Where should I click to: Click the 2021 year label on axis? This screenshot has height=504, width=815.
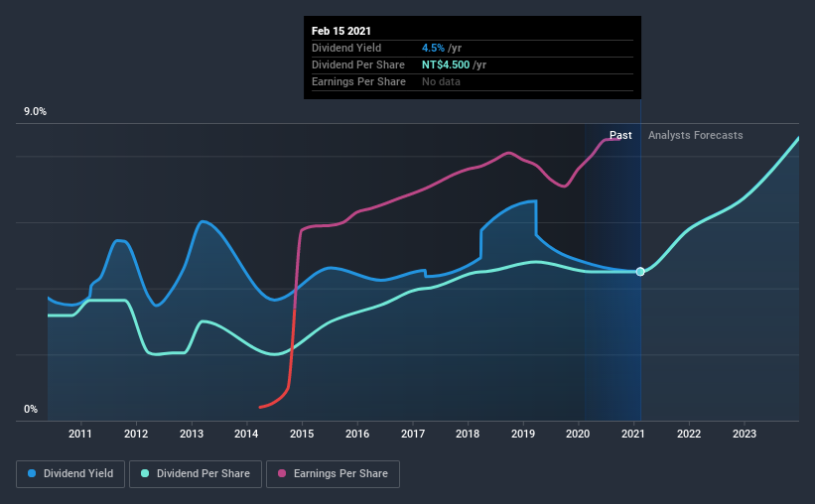633,434
